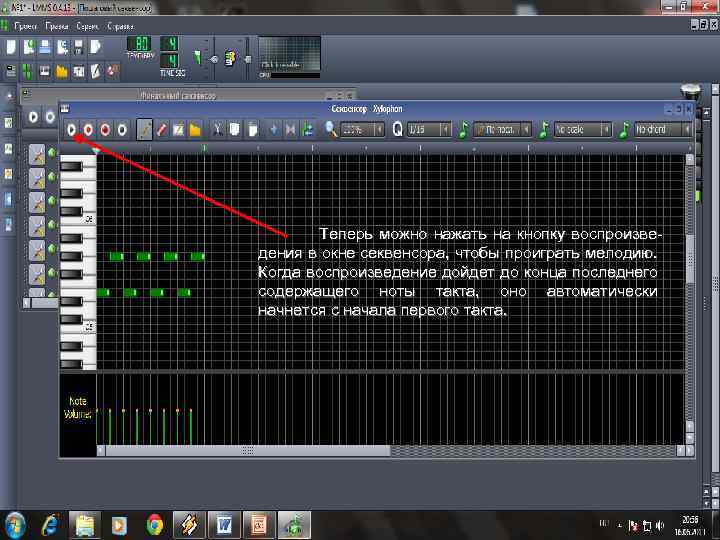Cut selected notes with scissors icon
The height and width of the screenshot is (540, 720).
point(218,130)
